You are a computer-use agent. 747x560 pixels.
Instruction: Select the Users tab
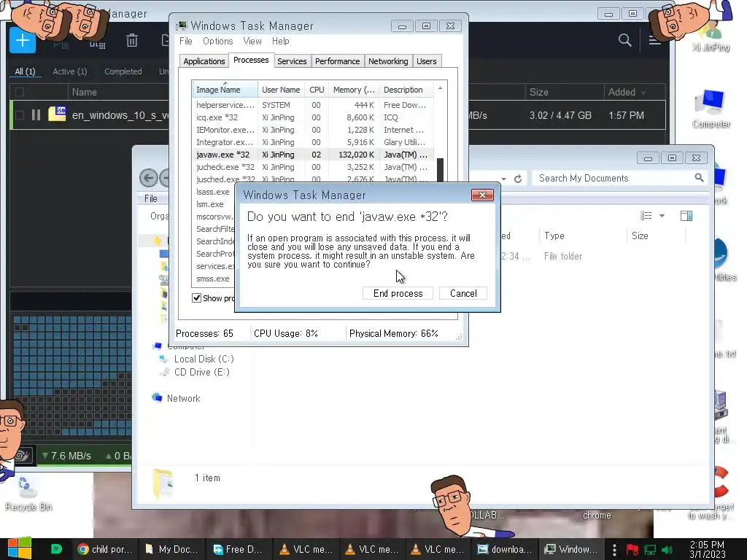point(426,61)
